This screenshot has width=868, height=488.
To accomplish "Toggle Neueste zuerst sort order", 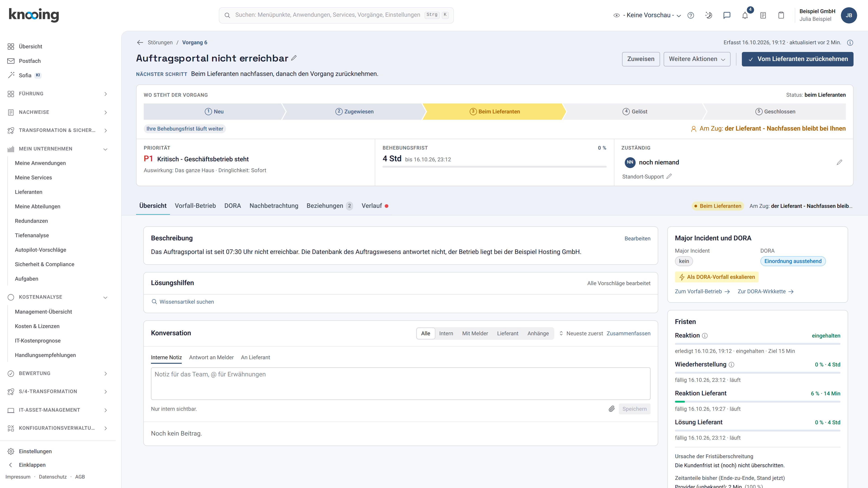I will click(x=581, y=333).
